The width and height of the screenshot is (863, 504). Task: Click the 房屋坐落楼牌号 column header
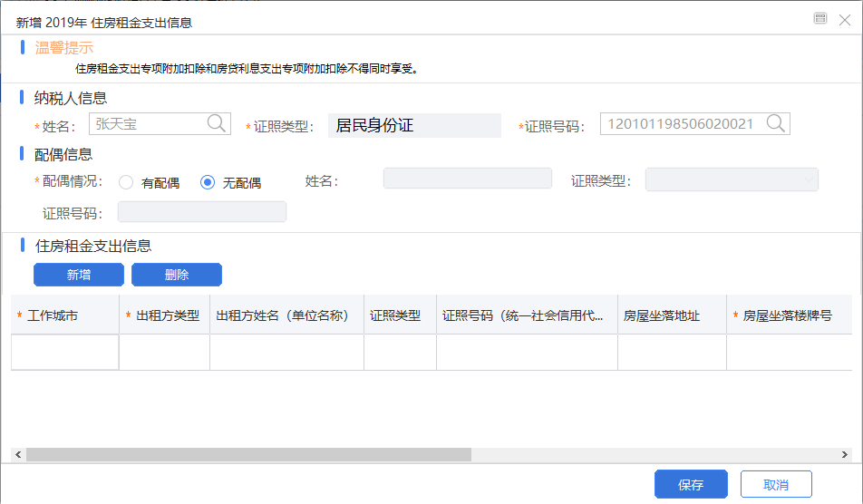click(x=790, y=315)
